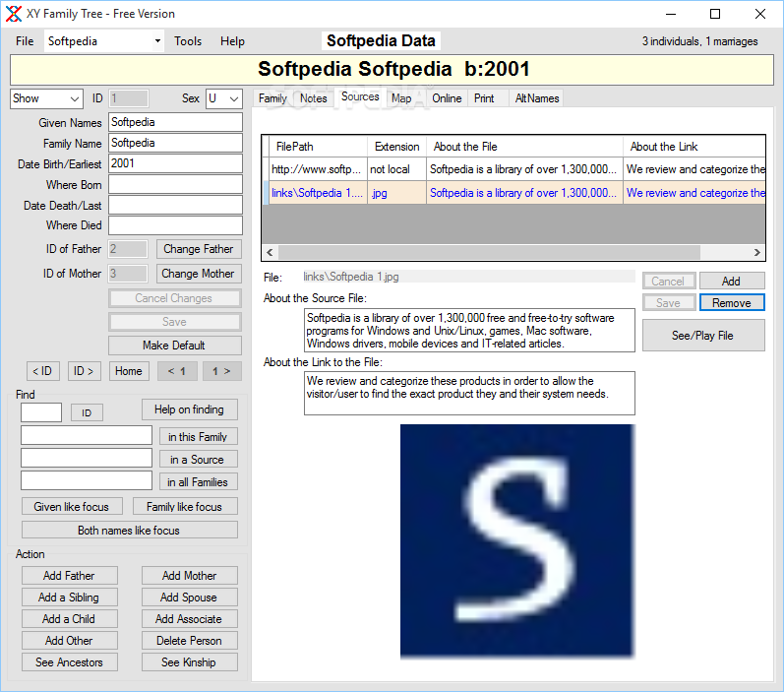Click the Where Died field

tap(175, 225)
